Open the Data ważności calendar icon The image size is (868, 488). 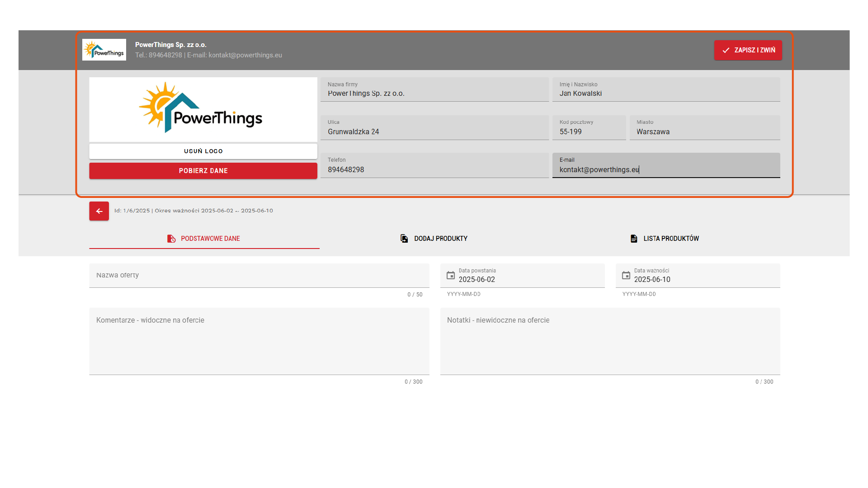tap(626, 275)
